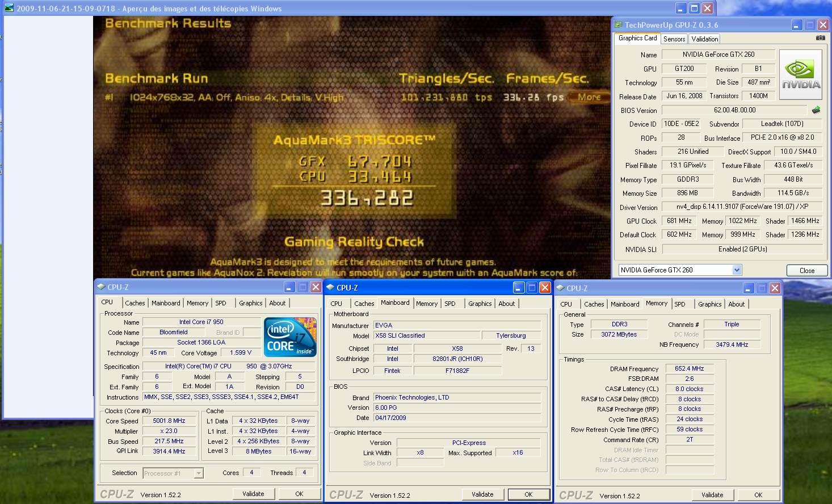This screenshot has width=832, height=504.
Task: Click the GPU-Z title bar app icon
Action: pyautogui.click(x=617, y=24)
